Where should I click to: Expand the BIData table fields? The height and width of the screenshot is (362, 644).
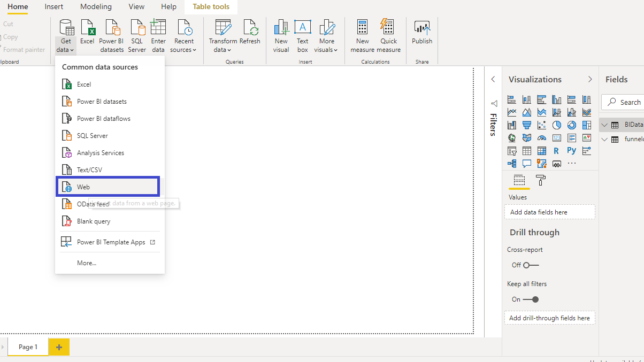605,125
